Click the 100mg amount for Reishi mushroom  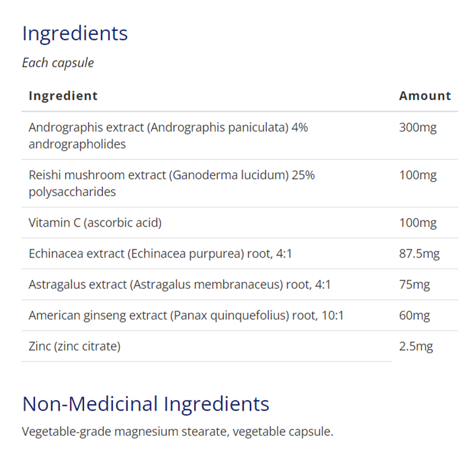(x=418, y=175)
